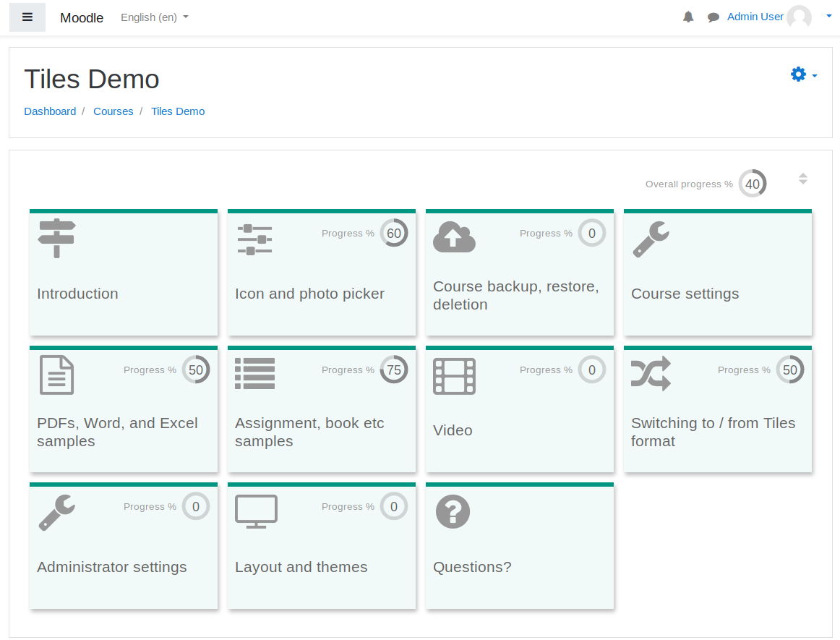Click the question mark icon on Questions tile
The width and height of the screenshot is (840, 640).
[453, 511]
